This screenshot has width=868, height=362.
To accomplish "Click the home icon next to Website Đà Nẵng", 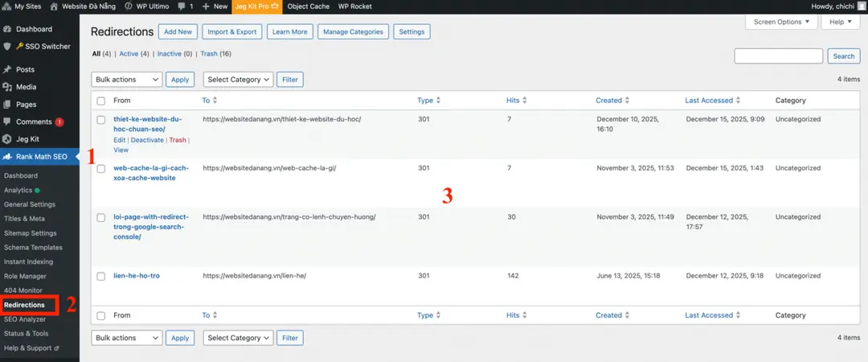I will [x=54, y=6].
